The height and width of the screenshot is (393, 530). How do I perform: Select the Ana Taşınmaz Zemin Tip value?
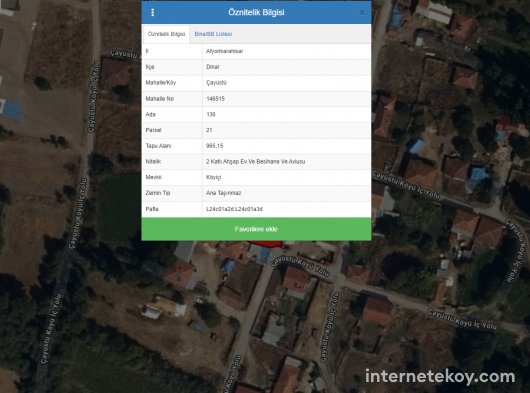click(x=223, y=193)
